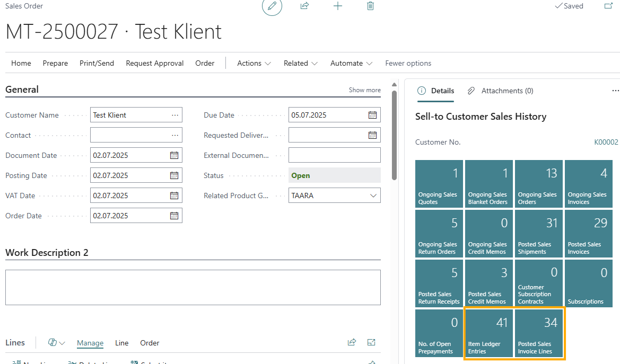The height and width of the screenshot is (364, 620).
Task: Open the Customer Subscription Contracts tile
Action: 538,283
